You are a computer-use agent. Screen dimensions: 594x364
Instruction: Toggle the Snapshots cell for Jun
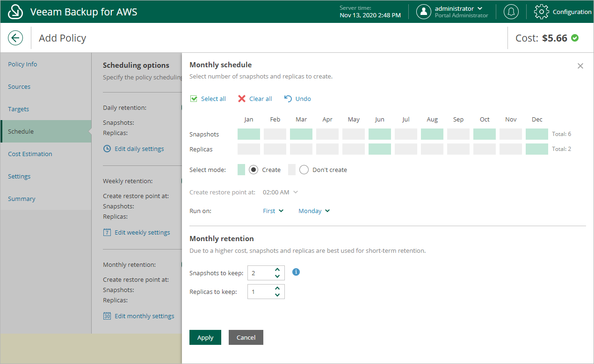point(380,134)
